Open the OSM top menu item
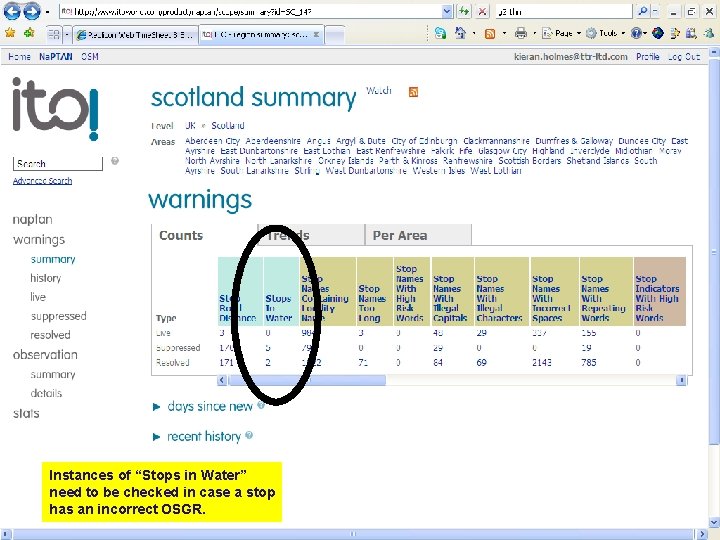 90,56
